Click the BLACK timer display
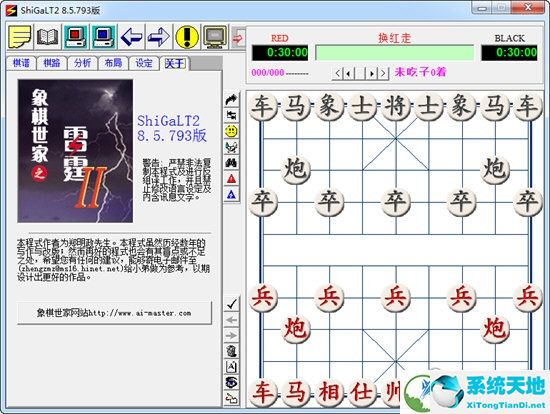 509,53
